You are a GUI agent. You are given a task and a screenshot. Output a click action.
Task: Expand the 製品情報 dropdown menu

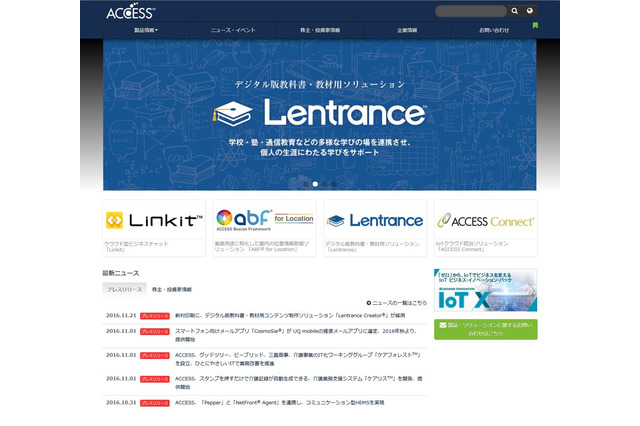(146, 30)
